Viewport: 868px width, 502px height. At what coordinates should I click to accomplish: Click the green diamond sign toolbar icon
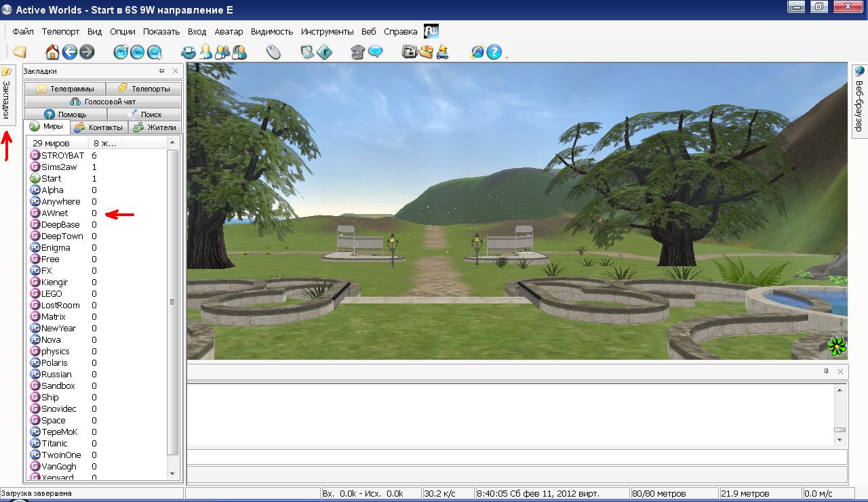(324, 51)
